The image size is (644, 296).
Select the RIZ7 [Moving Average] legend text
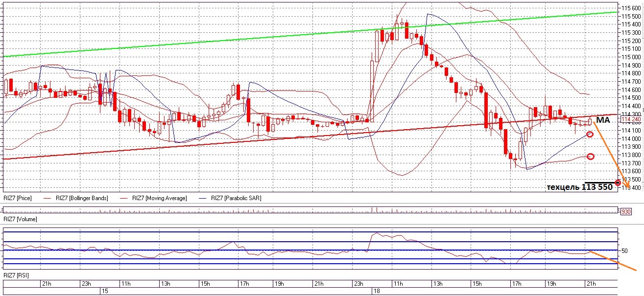159,198
